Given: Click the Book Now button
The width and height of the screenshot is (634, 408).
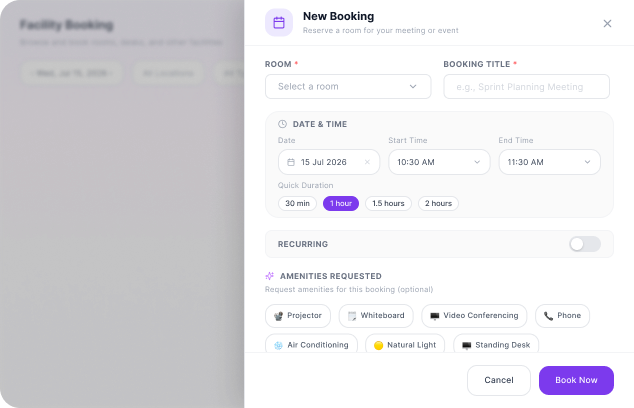Looking at the screenshot, I should pos(576,381).
